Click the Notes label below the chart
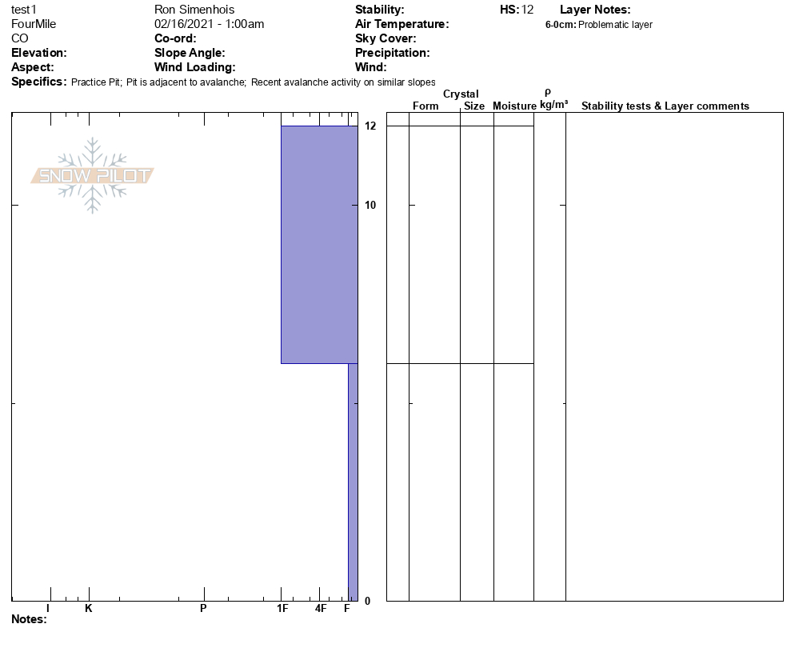This screenshot has width=795, height=672. tap(29, 619)
